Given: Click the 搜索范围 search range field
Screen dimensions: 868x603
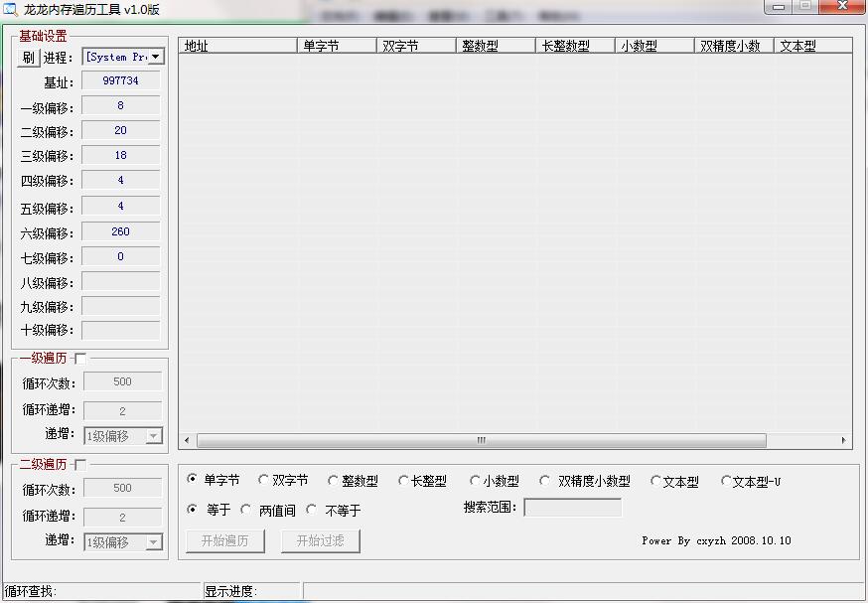Looking at the screenshot, I should pos(574,507).
